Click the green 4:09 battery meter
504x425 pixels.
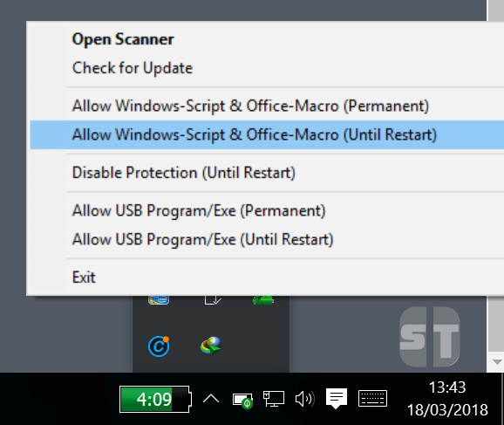(x=155, y=400)
